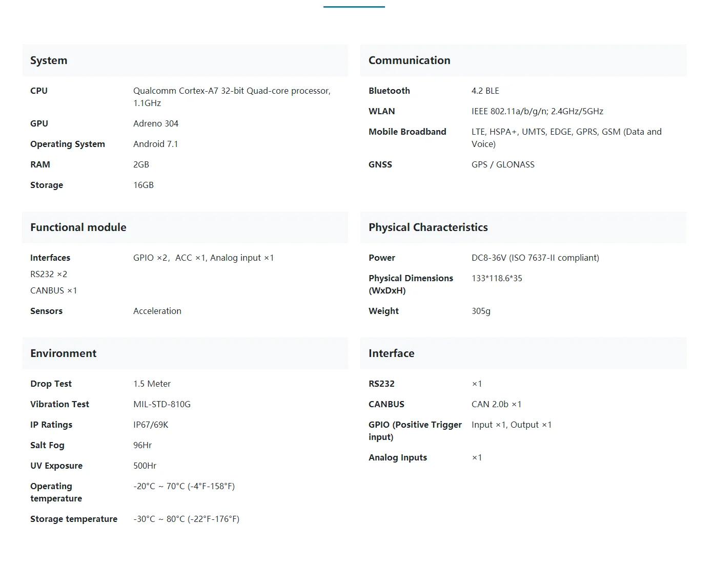Select the 'Sensors' row label
Viewport: 712px width, 588px height.
tap(47, 311)
